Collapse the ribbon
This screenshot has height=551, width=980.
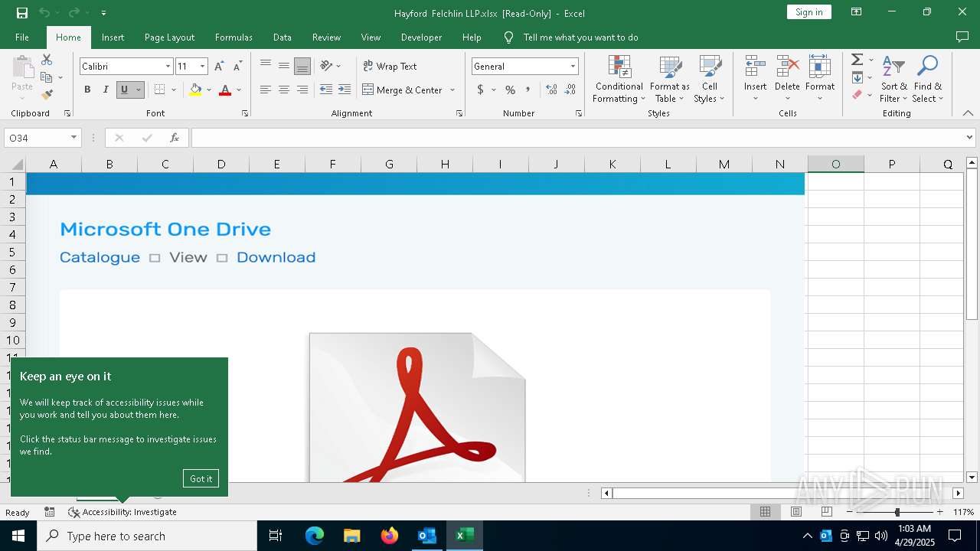point(968,113)
